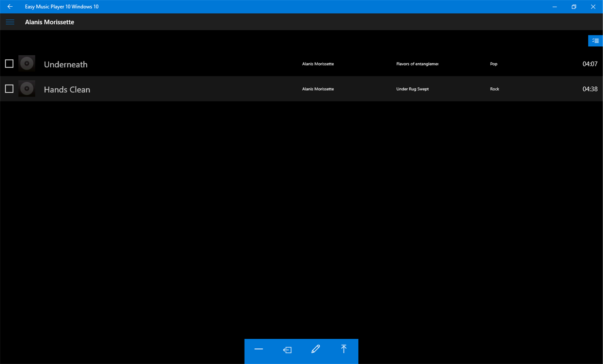Click the album Flavors of entanglement

click(417, 64)
